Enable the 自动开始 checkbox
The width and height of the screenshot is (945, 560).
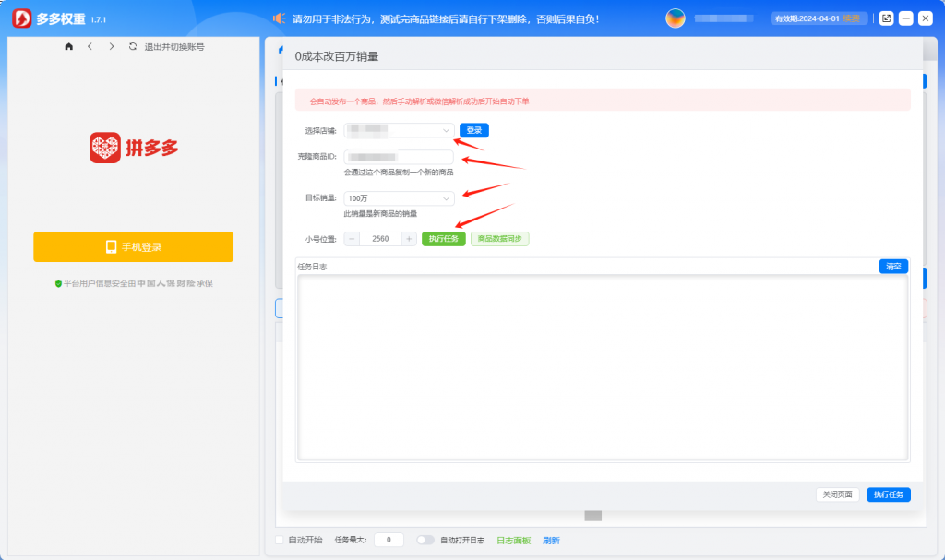(279, 540)
